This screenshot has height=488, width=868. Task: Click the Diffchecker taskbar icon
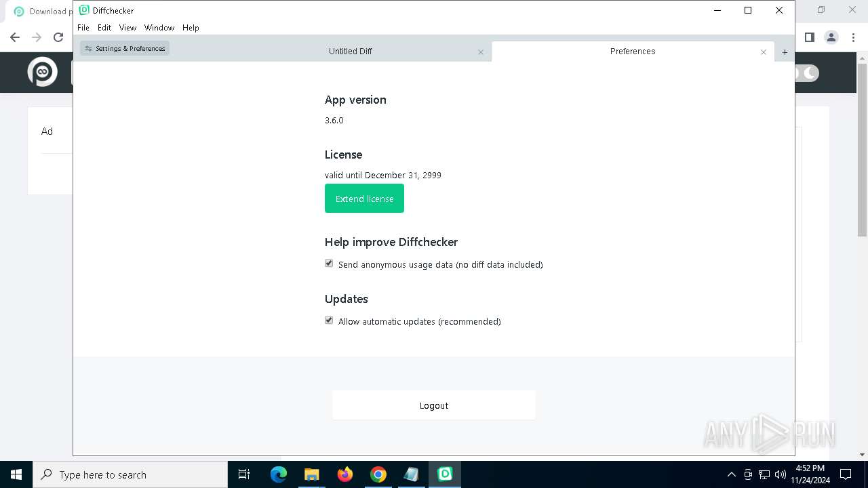(445, 474)
